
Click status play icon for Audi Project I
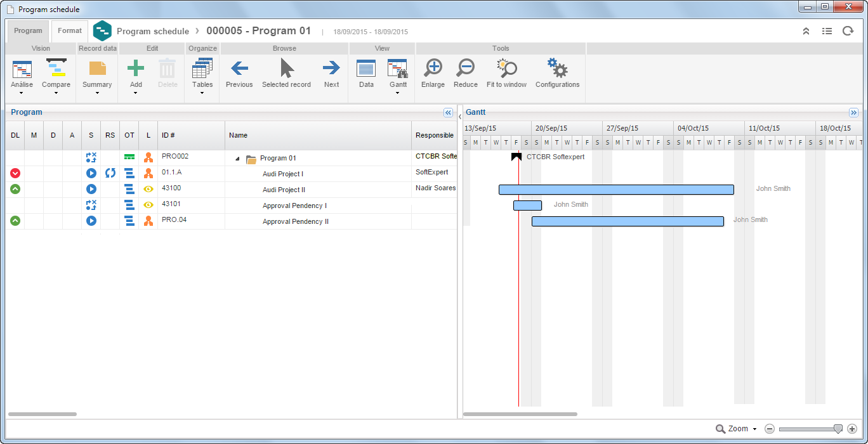pyautogui.click(x=91, y=173)
